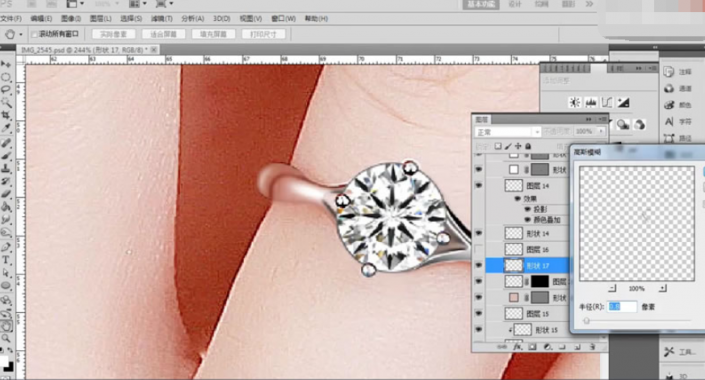705x380 pixels.
Task: Hide layer 图层 14
Action: point(478,185)
